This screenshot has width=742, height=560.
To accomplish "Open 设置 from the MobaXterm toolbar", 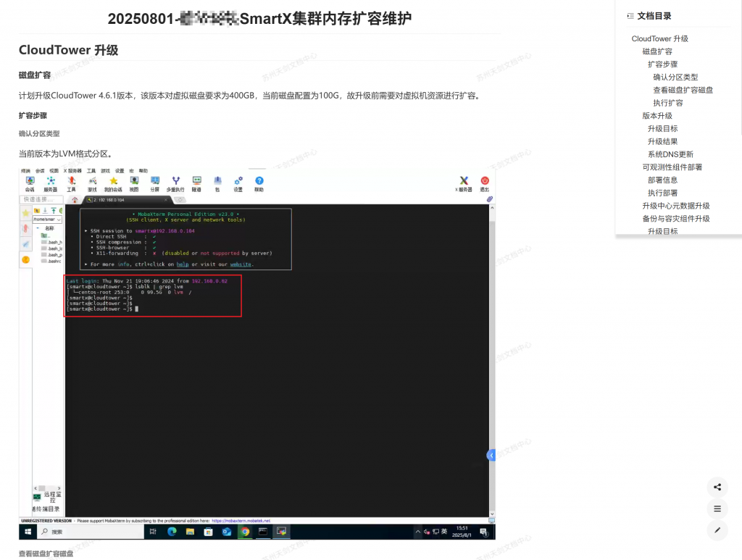I will (x=238, y=182).
